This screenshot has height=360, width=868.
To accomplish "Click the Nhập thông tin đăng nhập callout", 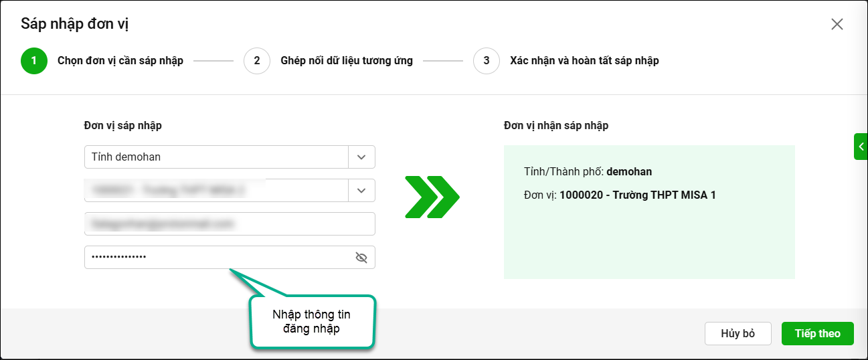I will pyautogui.click(x=311, y=321).
